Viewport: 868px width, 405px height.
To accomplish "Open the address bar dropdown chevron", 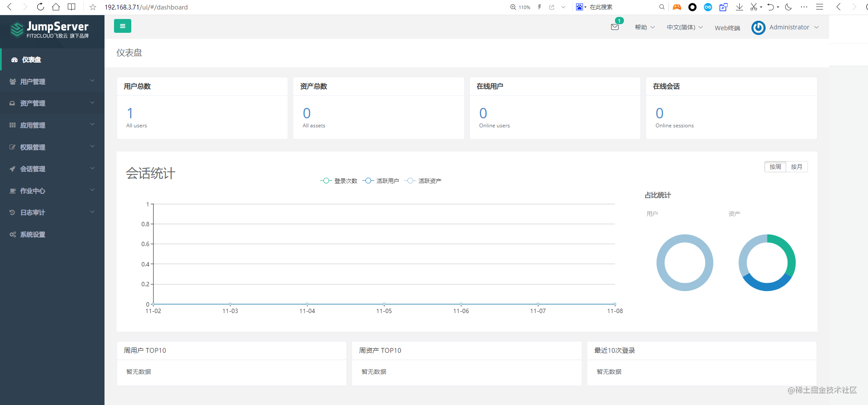I will point(563,7).
